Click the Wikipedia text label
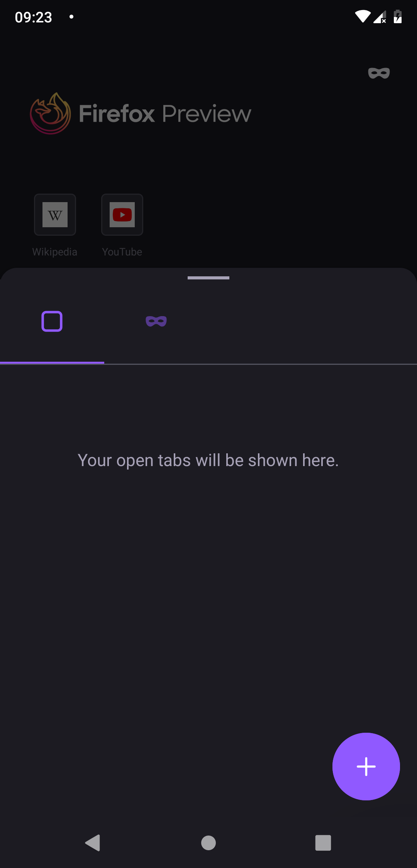417x868 pixels. click(55, 252)
